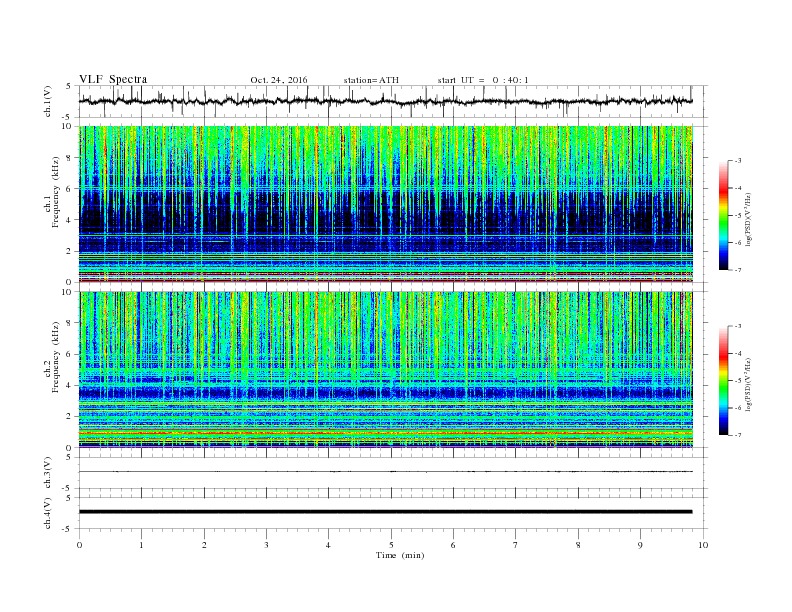
Task: Click the "-7" tick on ch.1 color bar
Action: 737,270
